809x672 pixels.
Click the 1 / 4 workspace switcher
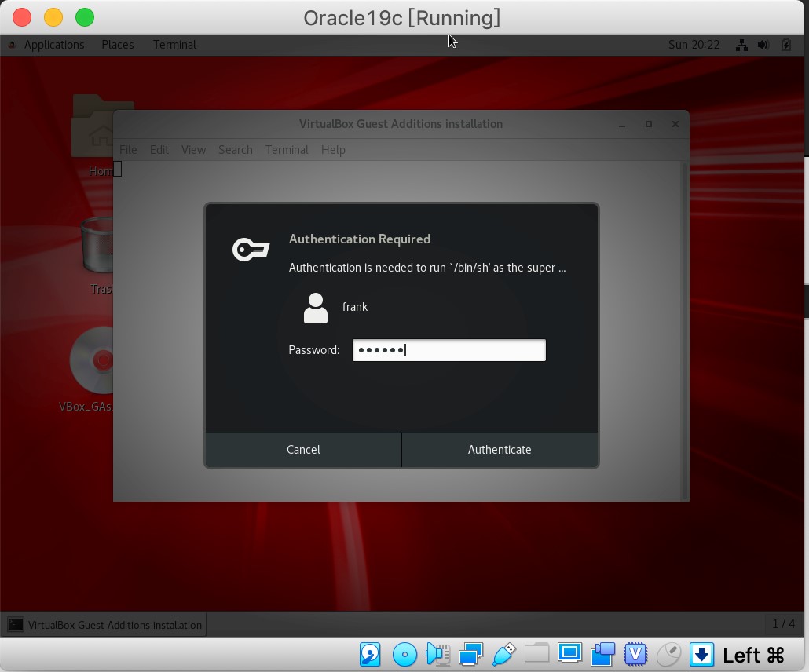point(782,624)
